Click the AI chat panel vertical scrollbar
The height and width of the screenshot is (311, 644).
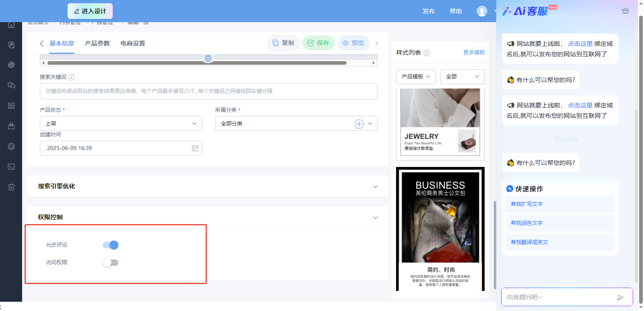(x=636, y=195)
